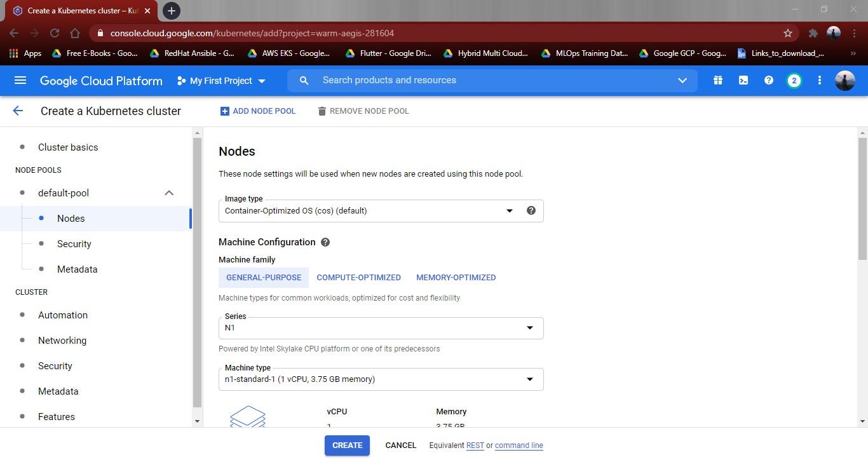Open MLOps Training Data bookmark
This screenshot has height=462, width=868.
[x=584, y=53]
